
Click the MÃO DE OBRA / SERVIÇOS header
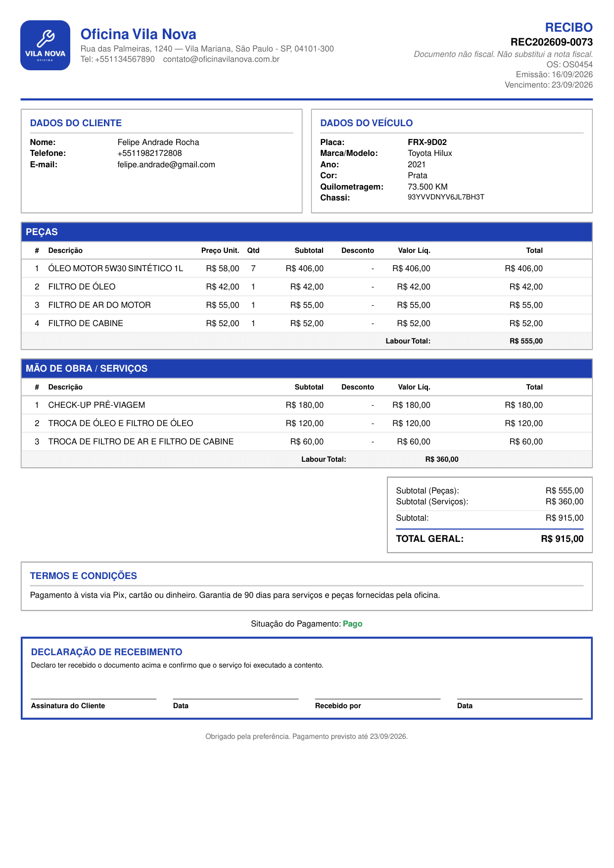307,369
